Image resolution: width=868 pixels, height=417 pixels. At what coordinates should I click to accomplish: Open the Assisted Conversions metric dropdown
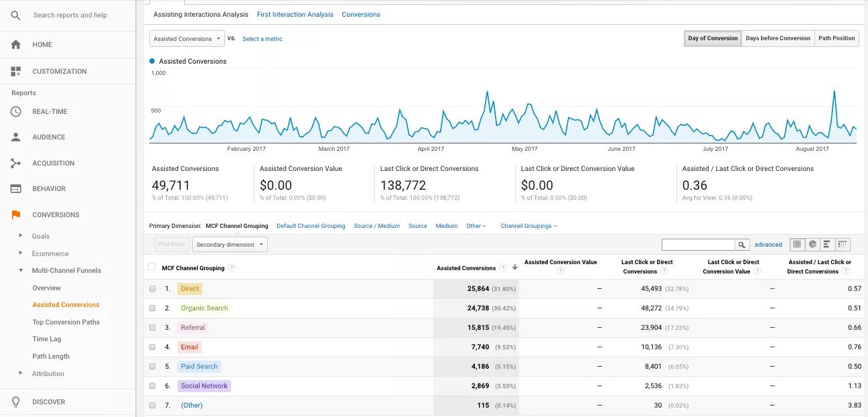(x=187, y=39)
